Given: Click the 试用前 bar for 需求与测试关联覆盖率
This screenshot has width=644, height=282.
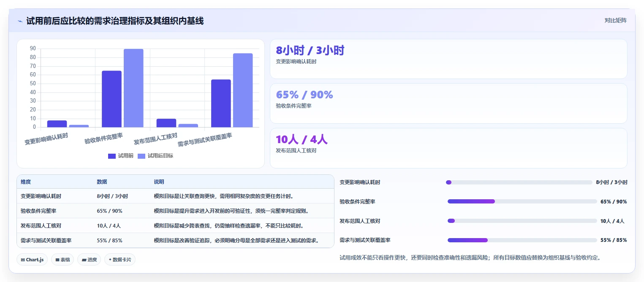Looking at the screenshot, I should pos(221,103).
